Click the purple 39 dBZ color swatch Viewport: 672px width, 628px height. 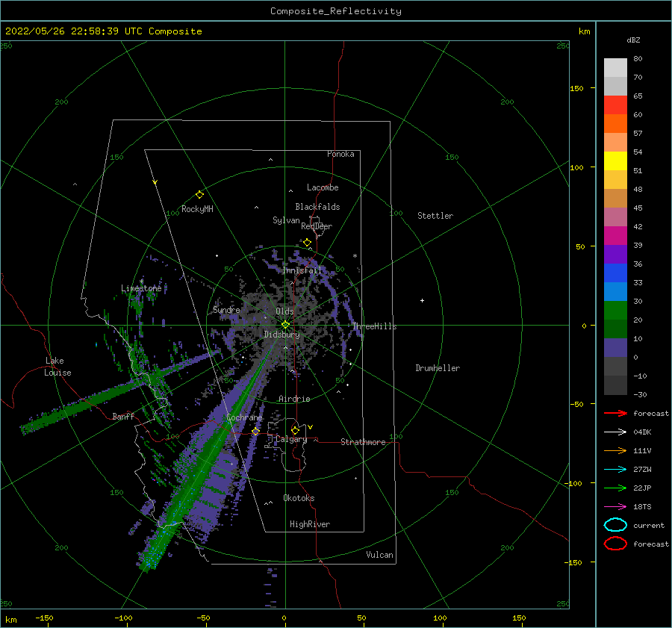click(615, 254)
